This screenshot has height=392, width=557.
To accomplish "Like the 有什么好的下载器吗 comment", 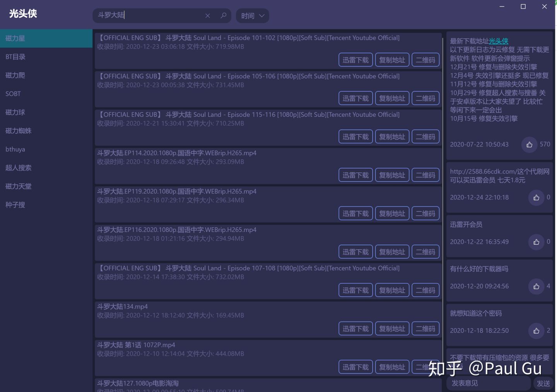I will point(536,286).
